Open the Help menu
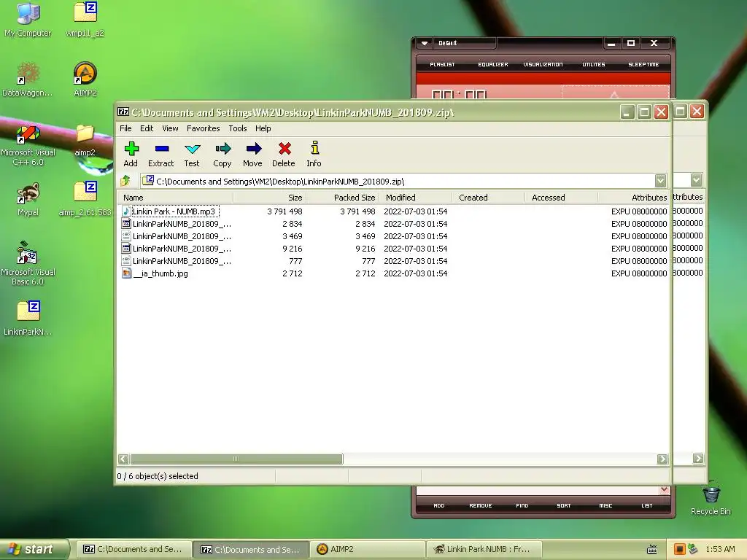The image size is (747, 560). tap(263, 128)
